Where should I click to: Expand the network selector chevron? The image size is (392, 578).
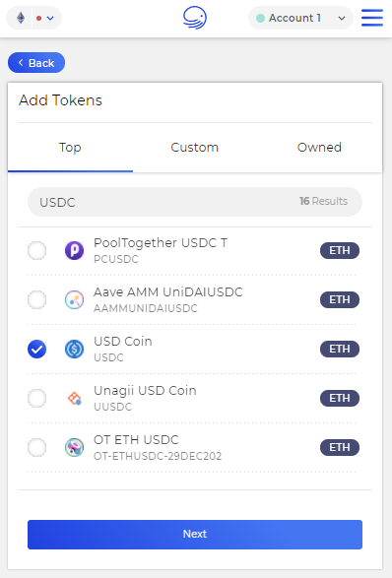tap(50, 18)
